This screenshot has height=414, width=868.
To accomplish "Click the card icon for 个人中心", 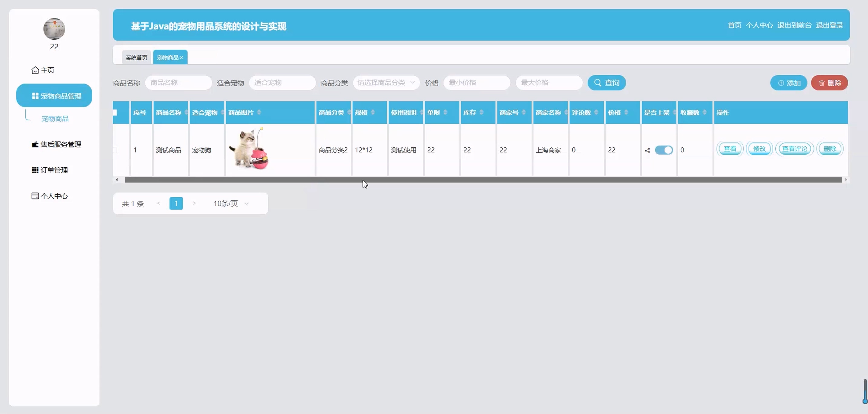I will pyautogui.click(x=35, y=196).
